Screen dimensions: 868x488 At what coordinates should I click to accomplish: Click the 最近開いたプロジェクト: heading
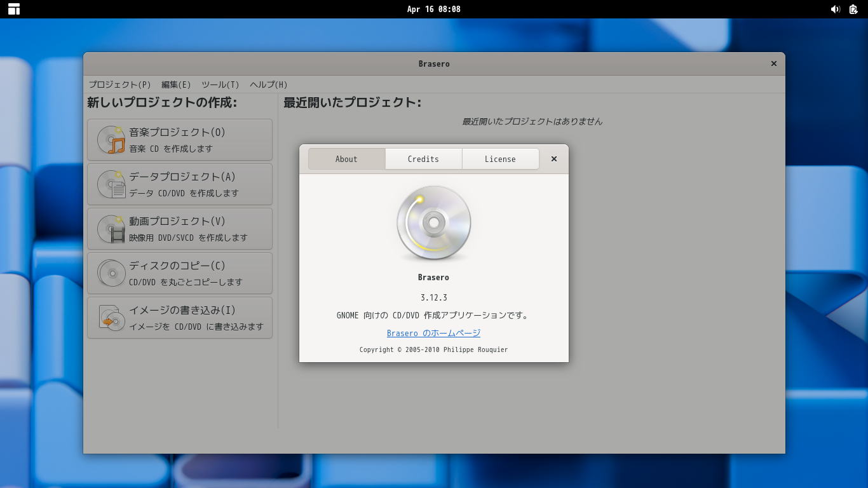click(x=353, y=102)
